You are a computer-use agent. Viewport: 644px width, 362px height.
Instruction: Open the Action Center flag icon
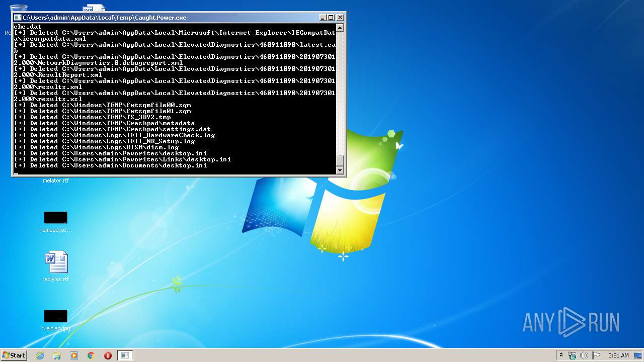click(x=596, y=355)
